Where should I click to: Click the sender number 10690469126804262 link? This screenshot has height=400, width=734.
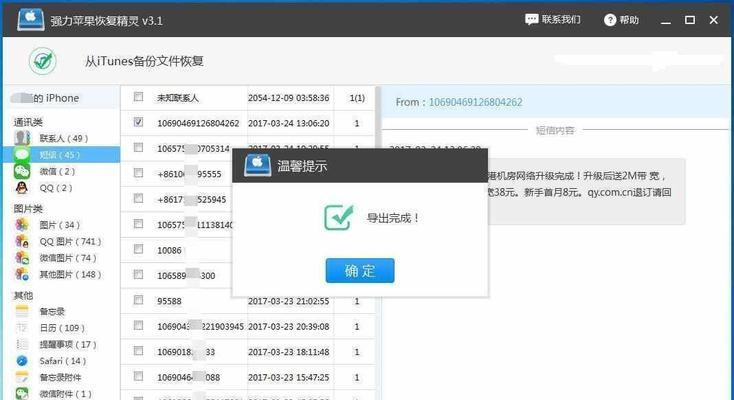[x=476, y=102]
